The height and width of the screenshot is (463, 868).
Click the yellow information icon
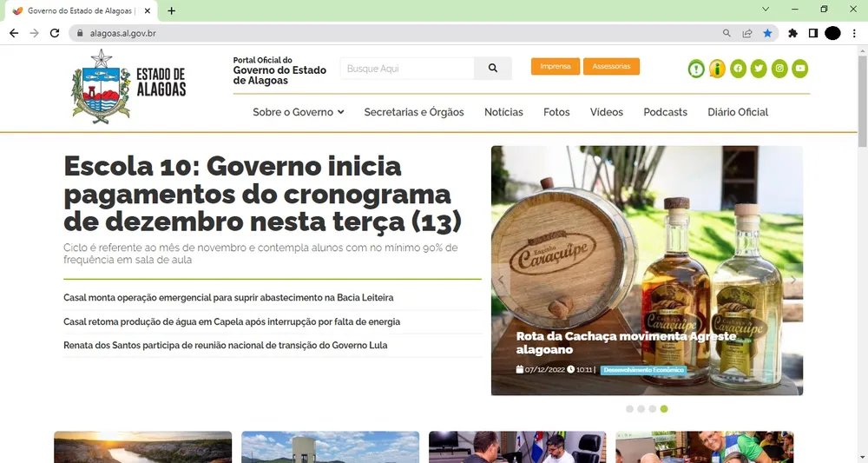(717, 69)
